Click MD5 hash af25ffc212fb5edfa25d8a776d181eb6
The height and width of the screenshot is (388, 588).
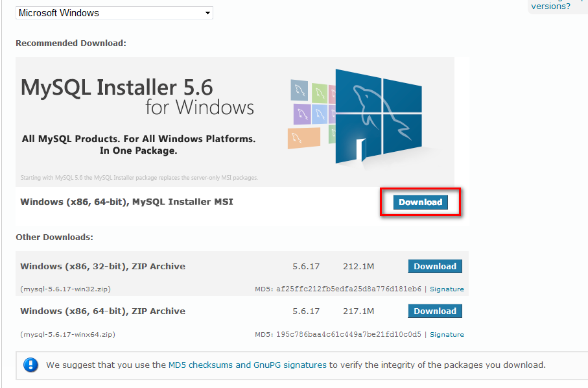[x=349, y=289]
